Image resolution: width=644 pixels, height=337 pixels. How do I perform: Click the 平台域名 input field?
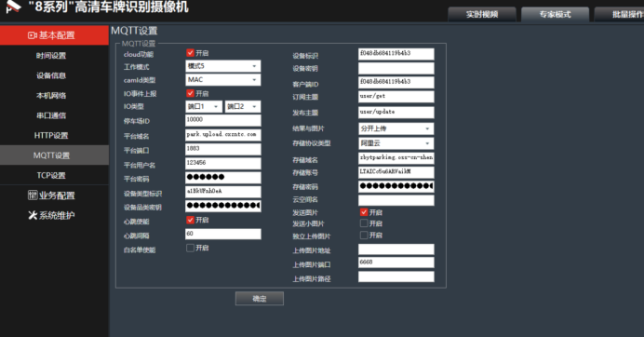pos(223,135)
